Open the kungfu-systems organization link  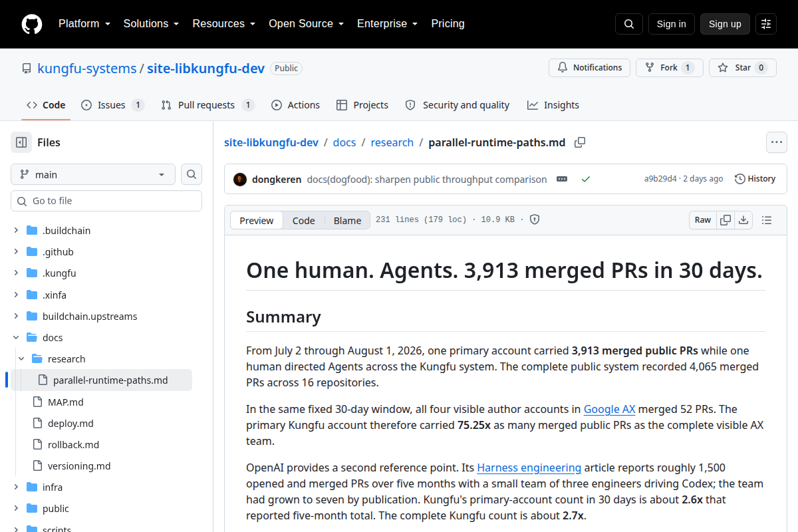pyautogui.click(x=87, y=68)
